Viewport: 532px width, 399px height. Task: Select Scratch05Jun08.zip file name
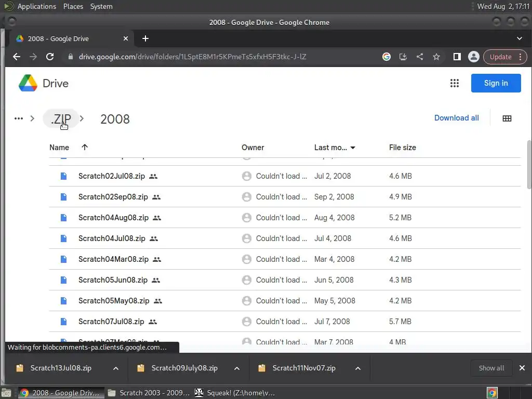[x=113, y=280]
